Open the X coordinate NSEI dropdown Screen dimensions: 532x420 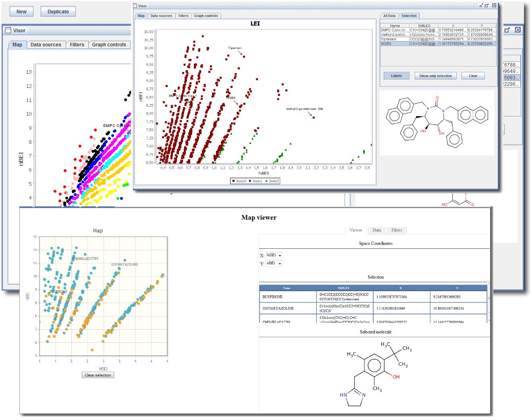coord(274,255)
